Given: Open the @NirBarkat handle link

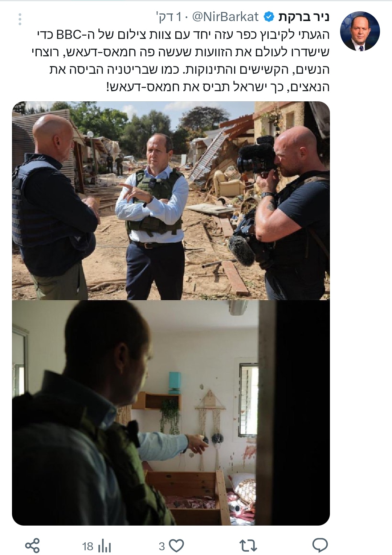Looking at the screenshot, I should pos(225,17).
